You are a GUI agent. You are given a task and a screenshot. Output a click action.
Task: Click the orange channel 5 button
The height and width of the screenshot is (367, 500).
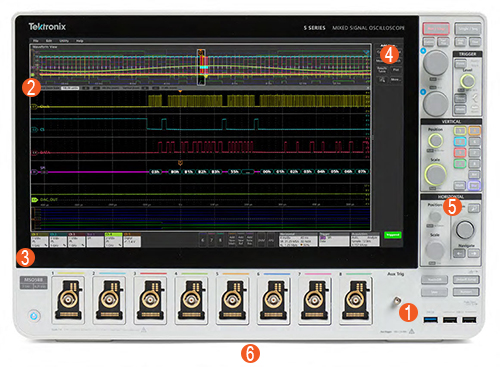[x=474, y=131]
